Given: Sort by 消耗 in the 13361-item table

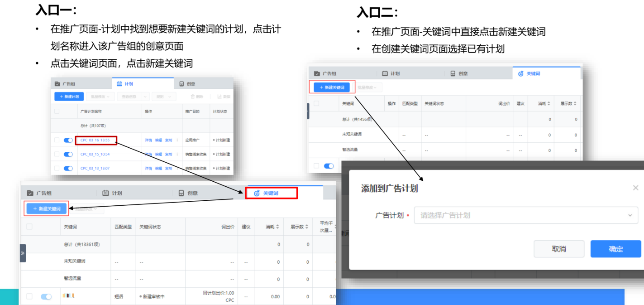Looking at the screenshot, I should click(x=278, y=227).
